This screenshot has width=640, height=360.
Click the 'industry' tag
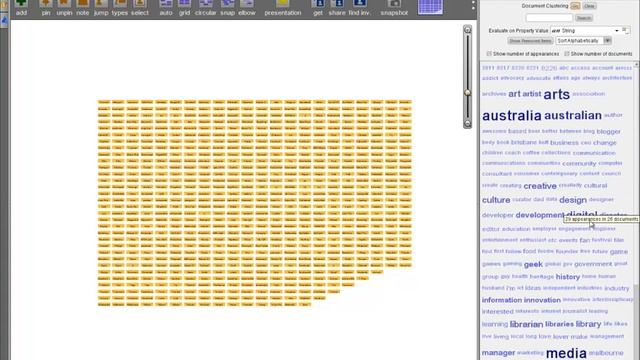[616, 289]
